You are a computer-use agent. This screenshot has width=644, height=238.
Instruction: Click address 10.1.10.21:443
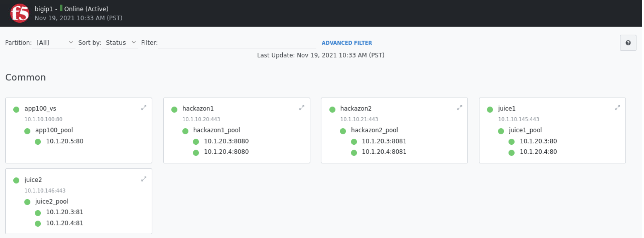click(359, 119)
